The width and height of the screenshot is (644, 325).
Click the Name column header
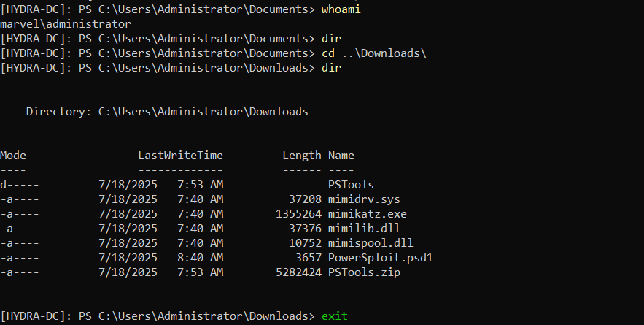341,156
